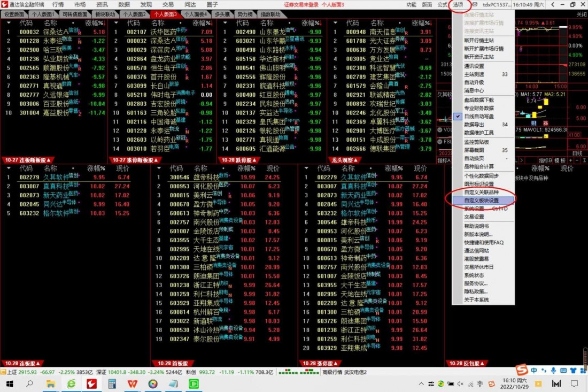Open the Calculator taskbar icon
Viewport: 588px width, 392px height.
112,384
